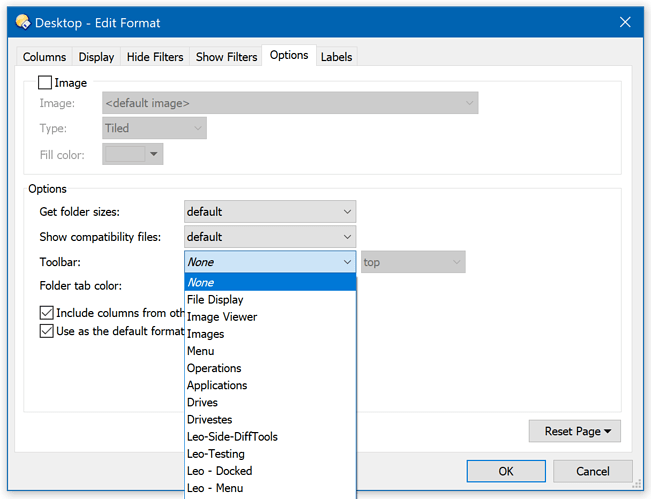The width and height of the screenshot is (651, 499).
Task: Open the Show compatibility files dropdown
Action: point(270,237)
